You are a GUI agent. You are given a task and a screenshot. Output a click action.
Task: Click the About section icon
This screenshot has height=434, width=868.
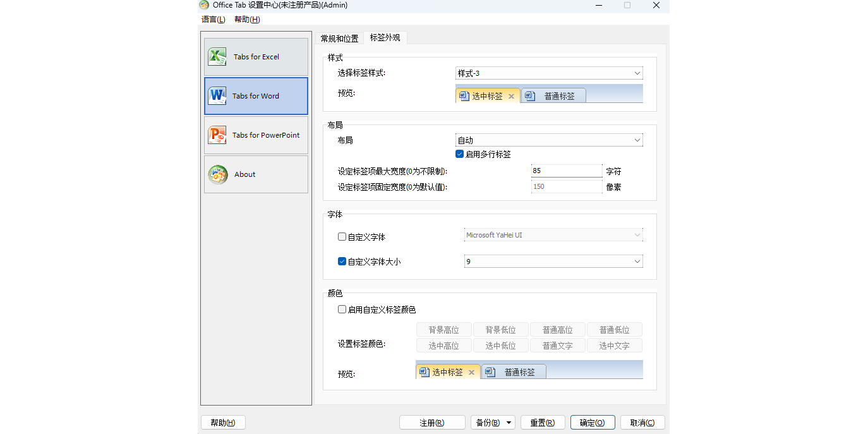(217, 174)
